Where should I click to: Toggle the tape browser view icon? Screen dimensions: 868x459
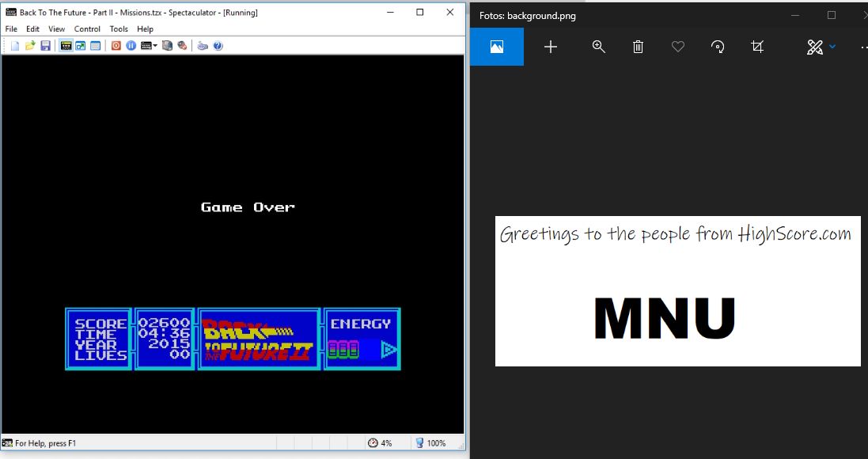coord(95,46)
